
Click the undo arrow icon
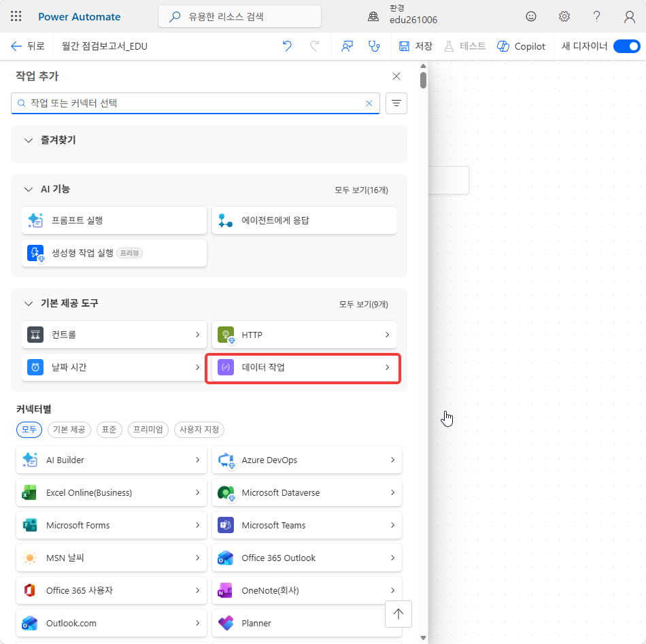287,46
